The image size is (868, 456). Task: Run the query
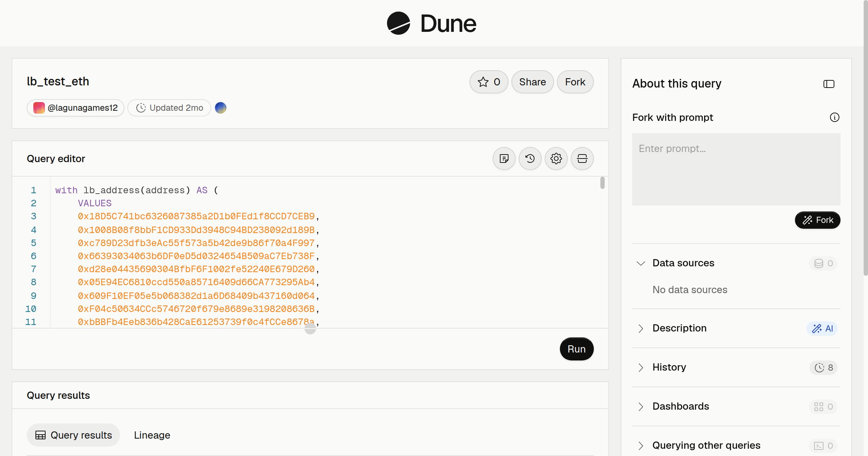[576, 349]
